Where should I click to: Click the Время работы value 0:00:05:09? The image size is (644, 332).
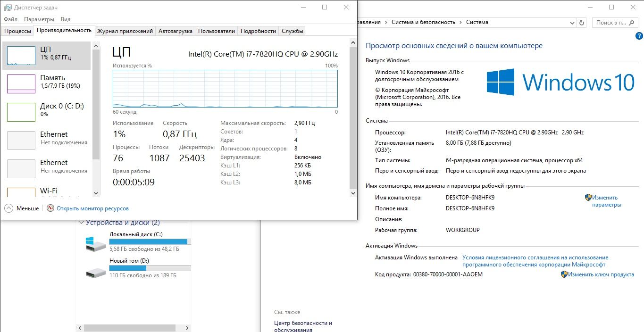tap(134, 182)
